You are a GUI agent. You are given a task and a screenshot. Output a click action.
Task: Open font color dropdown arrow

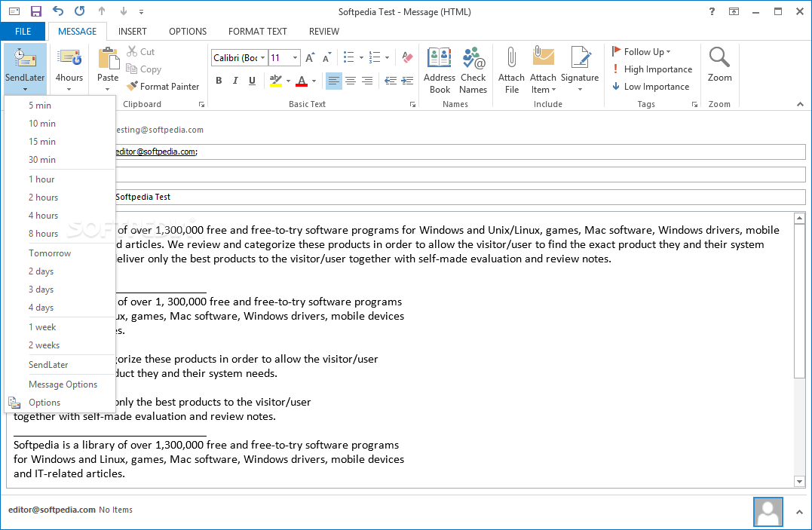(x=314, y=81)
